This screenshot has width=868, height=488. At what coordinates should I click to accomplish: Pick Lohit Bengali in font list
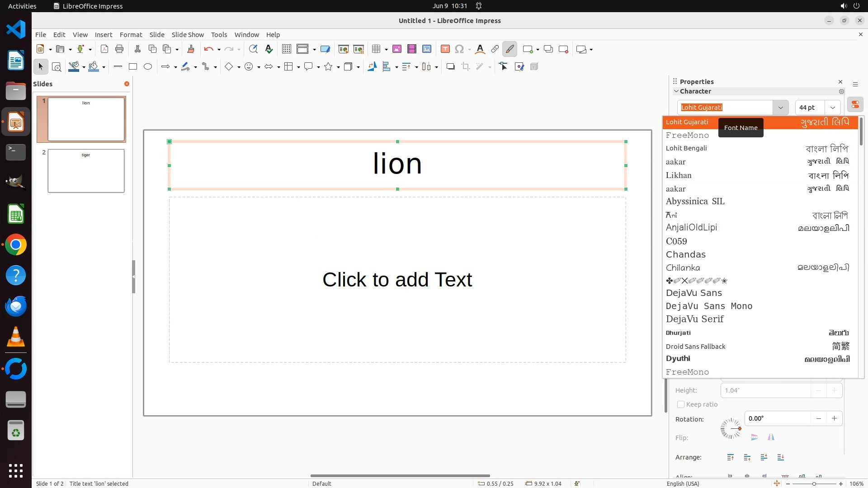[686, 148]
